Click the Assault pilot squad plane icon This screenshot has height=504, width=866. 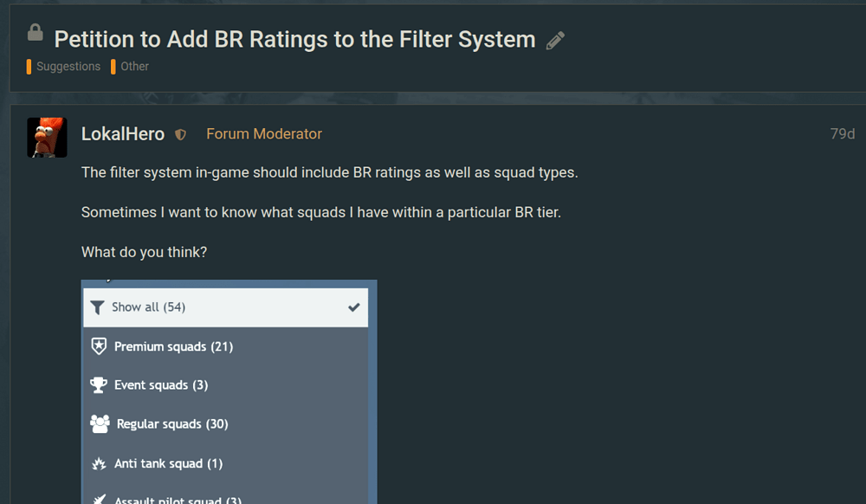[x=99, y=499]
